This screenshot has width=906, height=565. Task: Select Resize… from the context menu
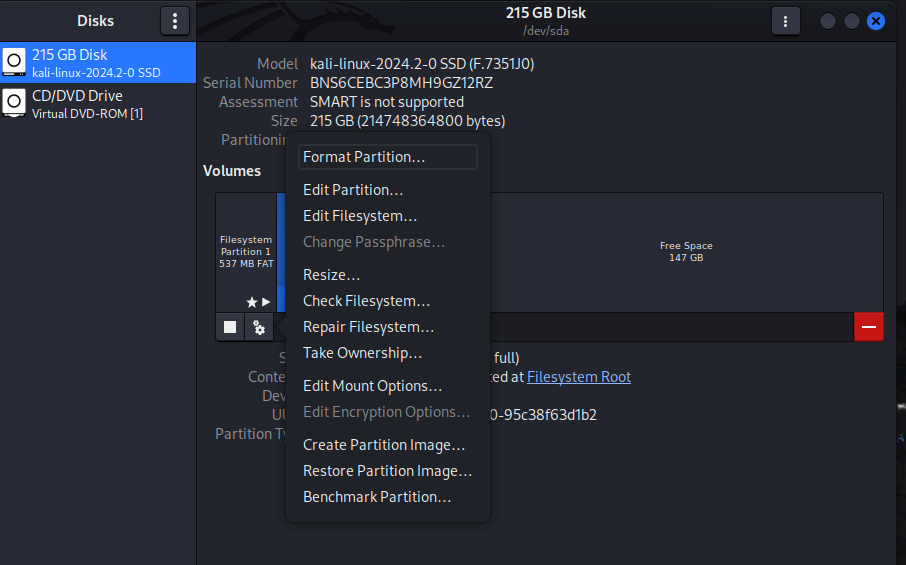coord(331,275)
